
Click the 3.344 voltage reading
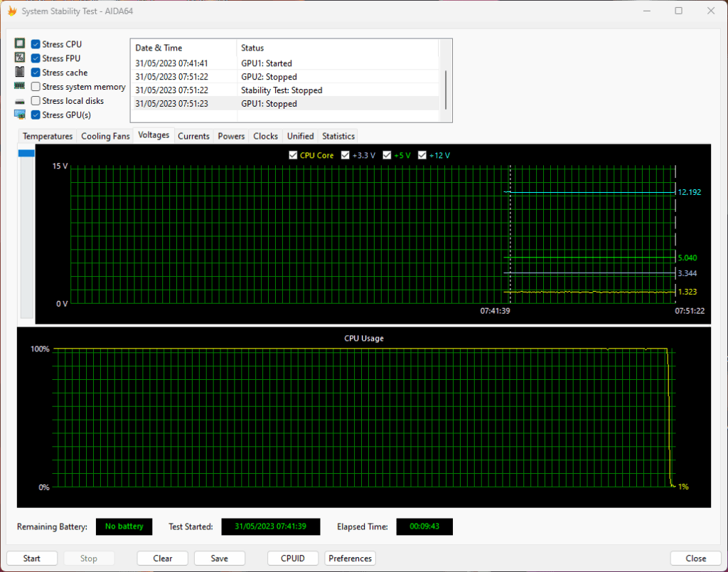coord(687,273)
